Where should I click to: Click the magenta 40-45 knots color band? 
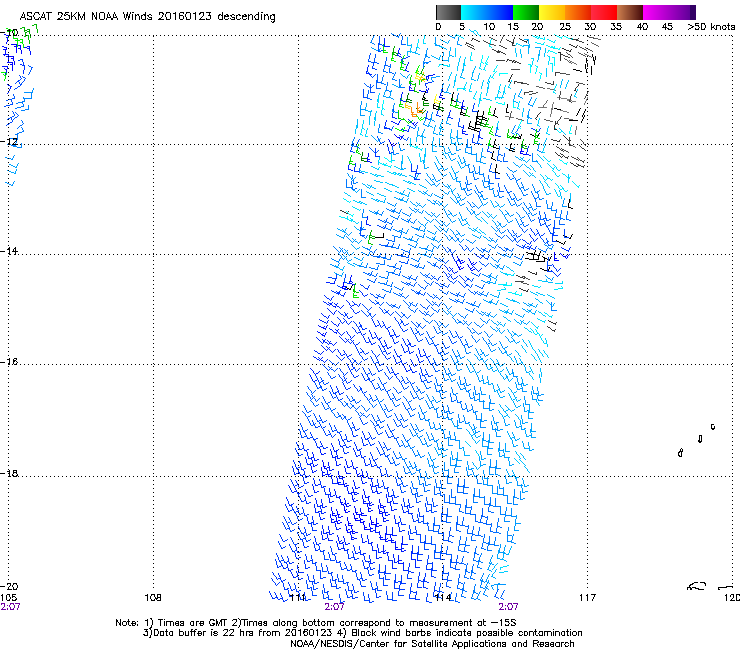(x=656, y=12)
